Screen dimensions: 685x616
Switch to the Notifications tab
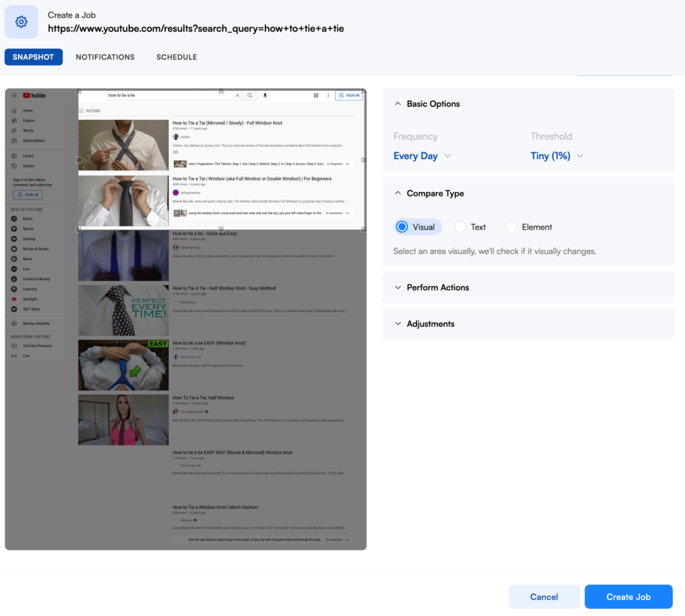coord(105,57)
